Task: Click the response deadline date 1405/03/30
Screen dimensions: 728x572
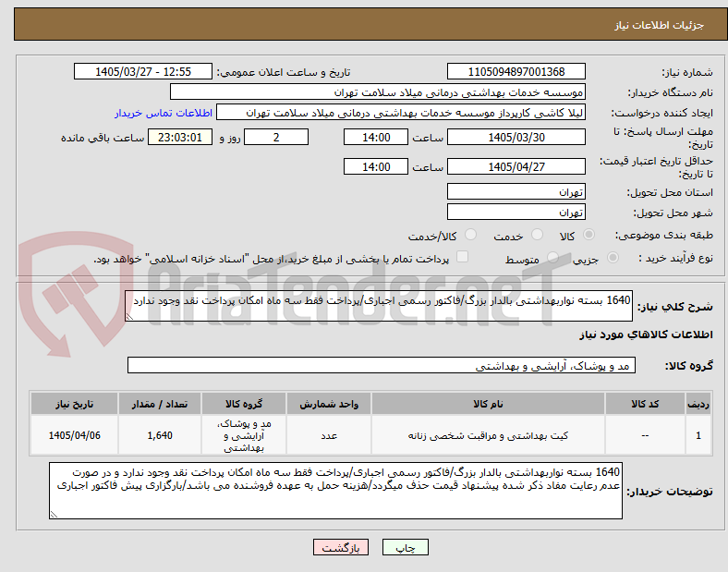Action: (x=516, y=138)
